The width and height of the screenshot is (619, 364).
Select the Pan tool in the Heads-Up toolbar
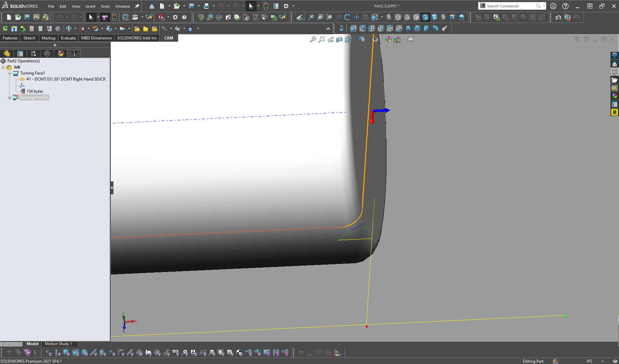click(x=356, y=17)
